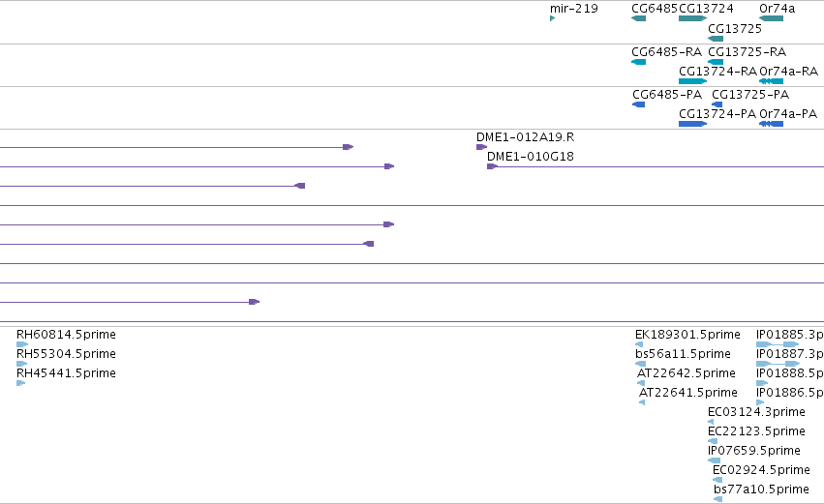
Task: Click the IP01886.5p EST label
Action: point(790,393)
